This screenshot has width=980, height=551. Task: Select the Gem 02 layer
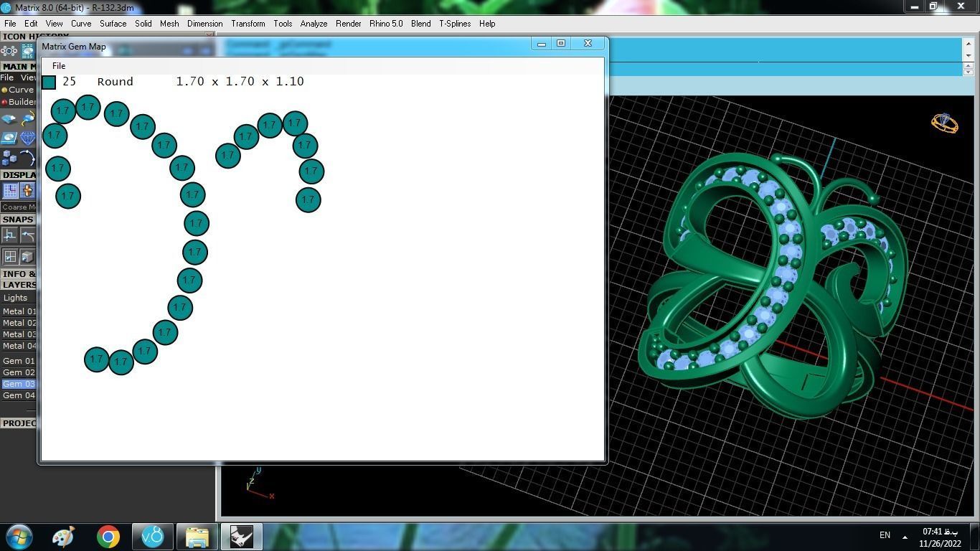19,372
